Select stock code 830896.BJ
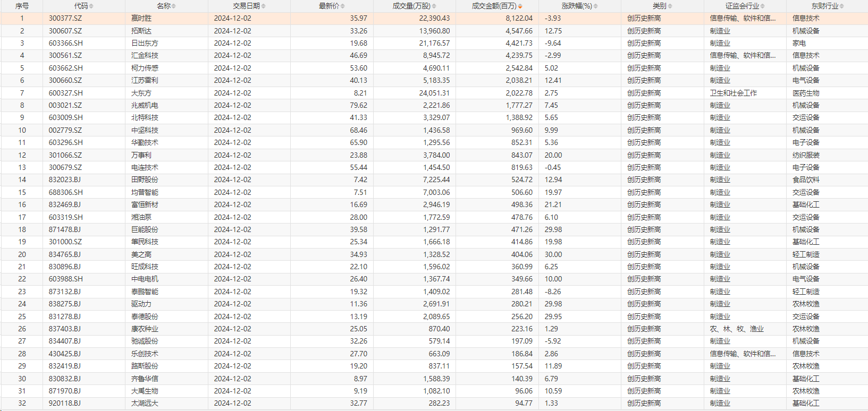Screen dimensions: 868x411 (x=65, y=267)
